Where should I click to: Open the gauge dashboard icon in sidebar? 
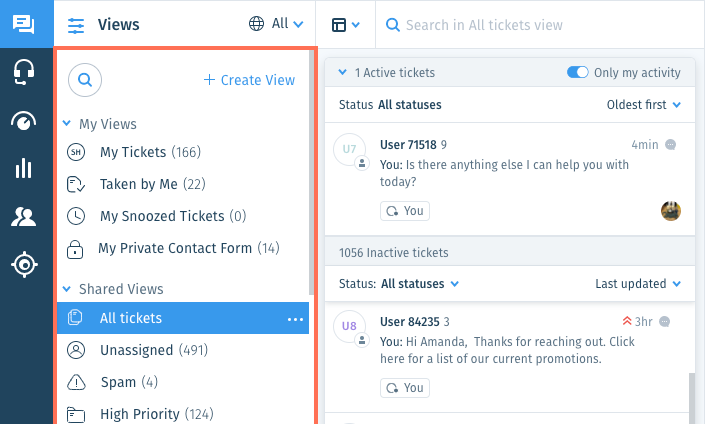[x=24, y=121]
